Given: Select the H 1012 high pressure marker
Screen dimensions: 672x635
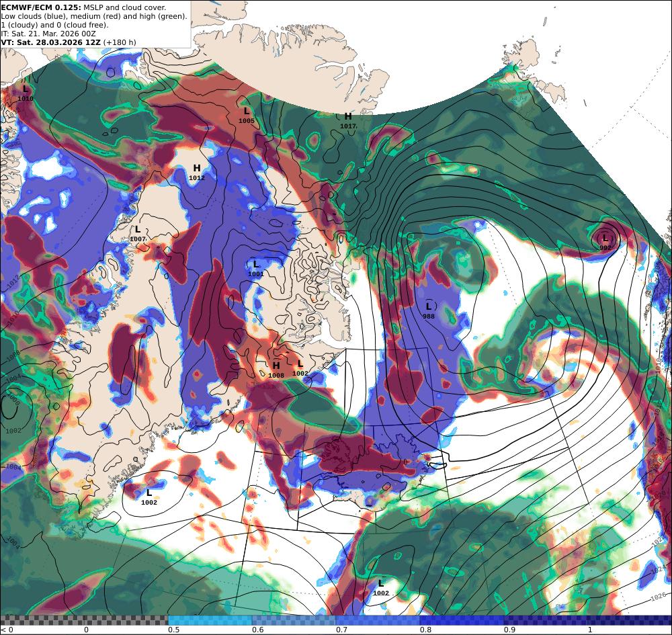Looking at the screenshot, I should [x=197, y=172].
